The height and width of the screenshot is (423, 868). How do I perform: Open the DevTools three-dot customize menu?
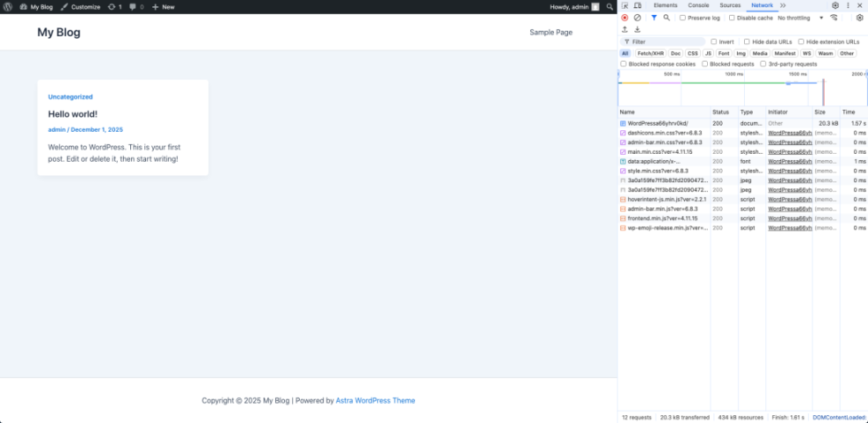pos(848,5)
